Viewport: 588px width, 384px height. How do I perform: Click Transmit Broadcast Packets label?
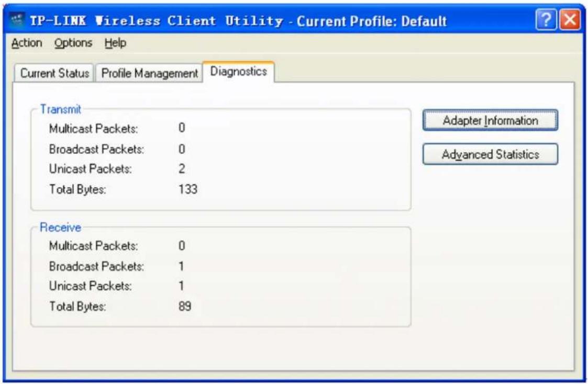[x=96, y=149]
